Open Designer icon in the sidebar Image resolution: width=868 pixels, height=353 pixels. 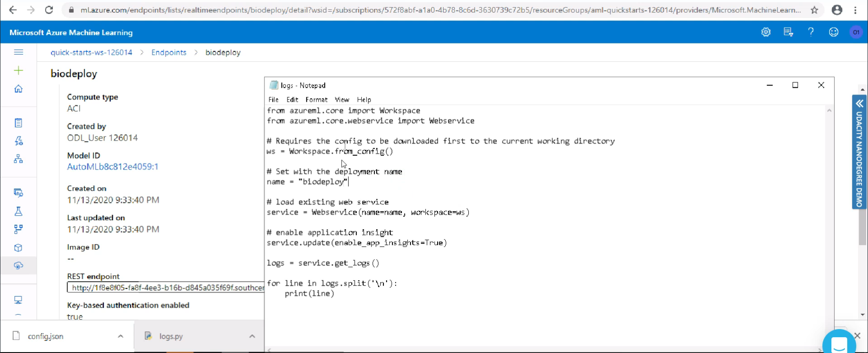[x=19, y=159]
